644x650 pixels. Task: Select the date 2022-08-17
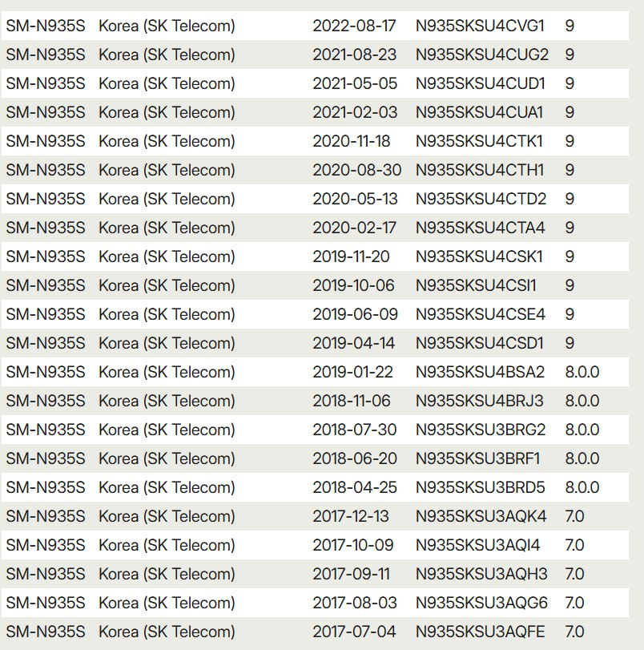point(354,26)
